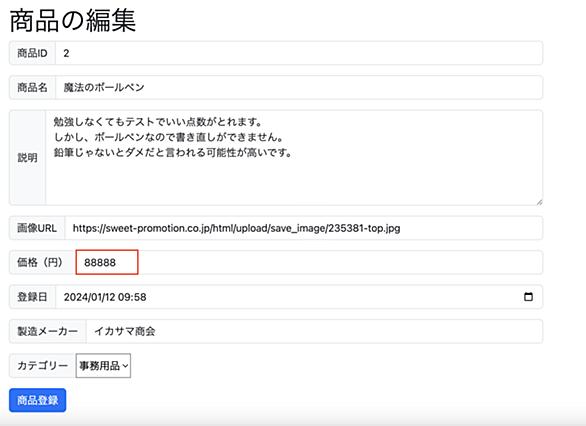Screen dimensions: 586x426
Task: Select the 画像URL input field
Action: [x=304, y=228]
